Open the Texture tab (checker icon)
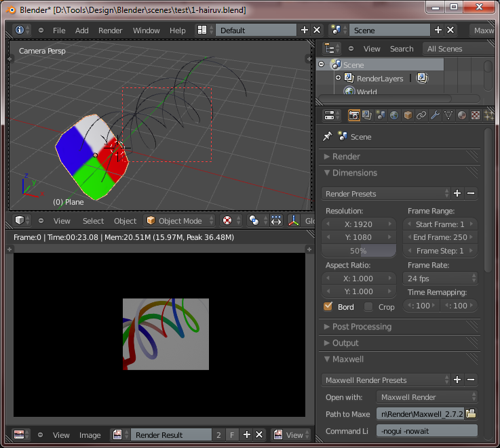500x448 pixels. point(476,115)
